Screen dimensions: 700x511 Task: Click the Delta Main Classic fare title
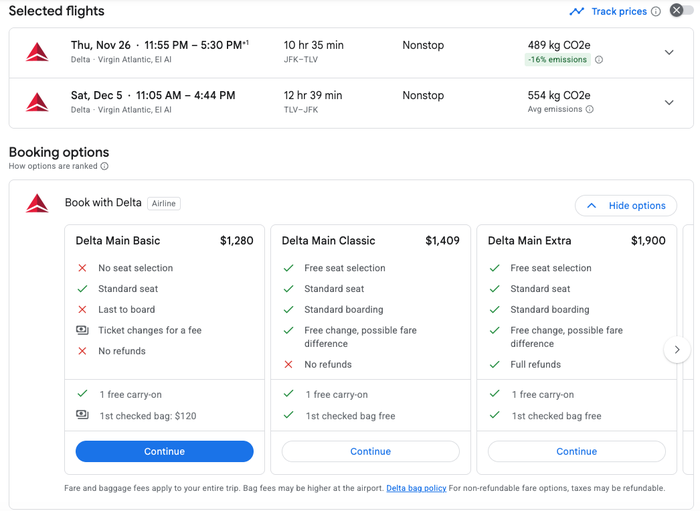click(328, 241)
